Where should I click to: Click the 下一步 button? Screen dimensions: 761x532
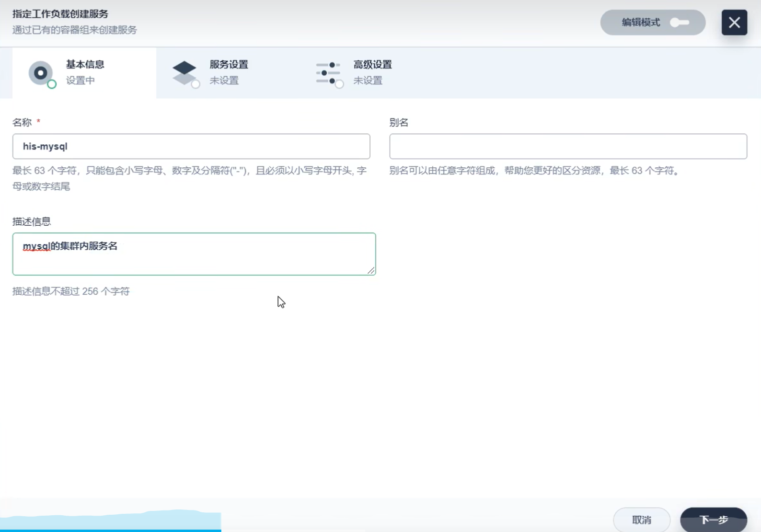(x=714, y=520)
